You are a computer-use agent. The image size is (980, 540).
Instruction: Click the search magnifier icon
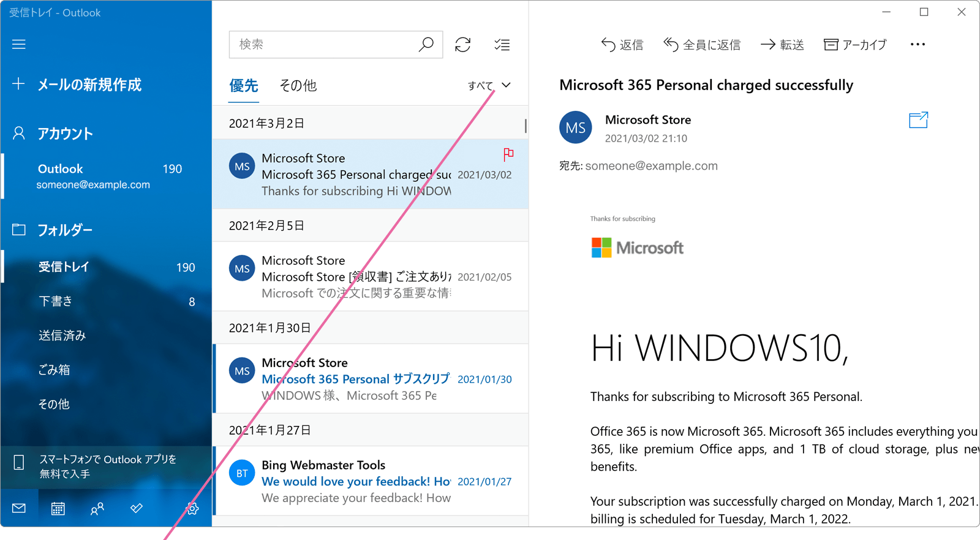tap(426, 44)
